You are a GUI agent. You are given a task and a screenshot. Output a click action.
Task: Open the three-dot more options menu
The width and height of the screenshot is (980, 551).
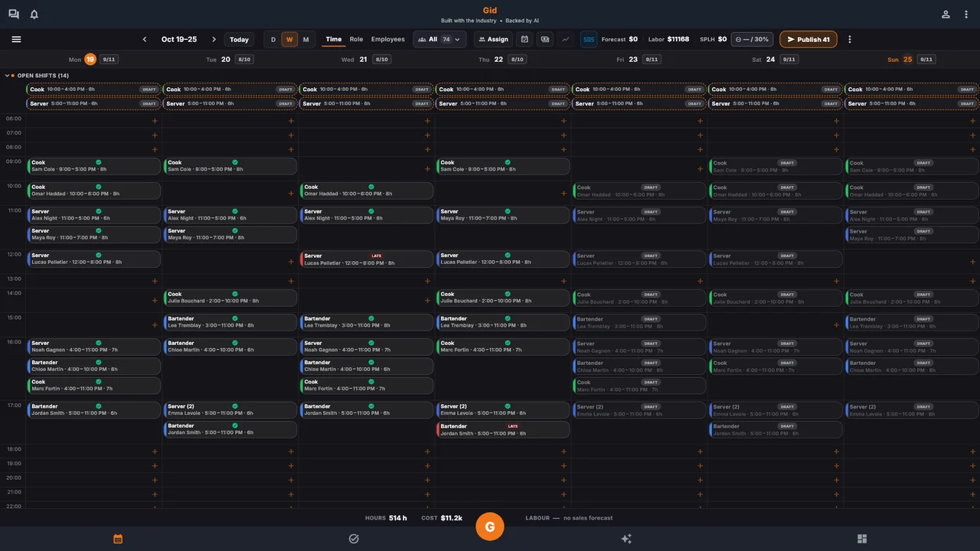[x=849, y=39]
